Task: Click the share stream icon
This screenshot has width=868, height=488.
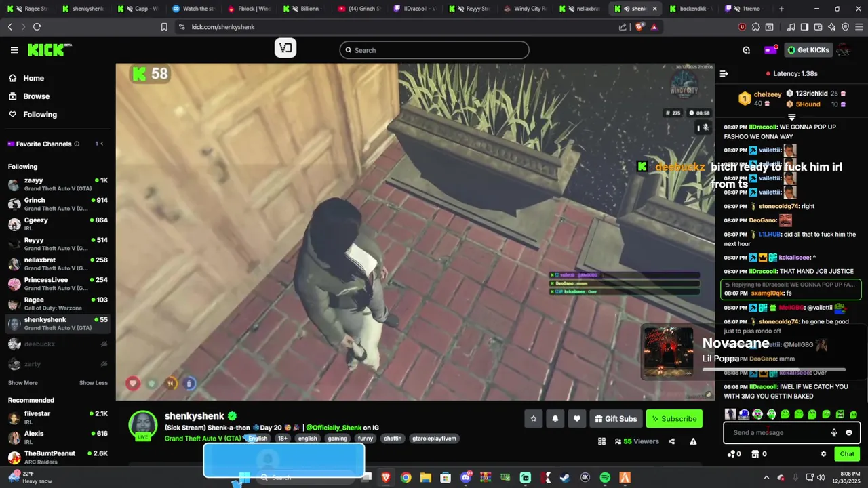Action: [671, 441]
